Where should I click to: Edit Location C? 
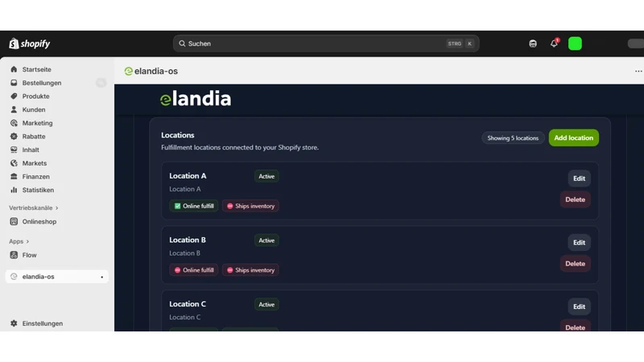[x=579, y=306]
